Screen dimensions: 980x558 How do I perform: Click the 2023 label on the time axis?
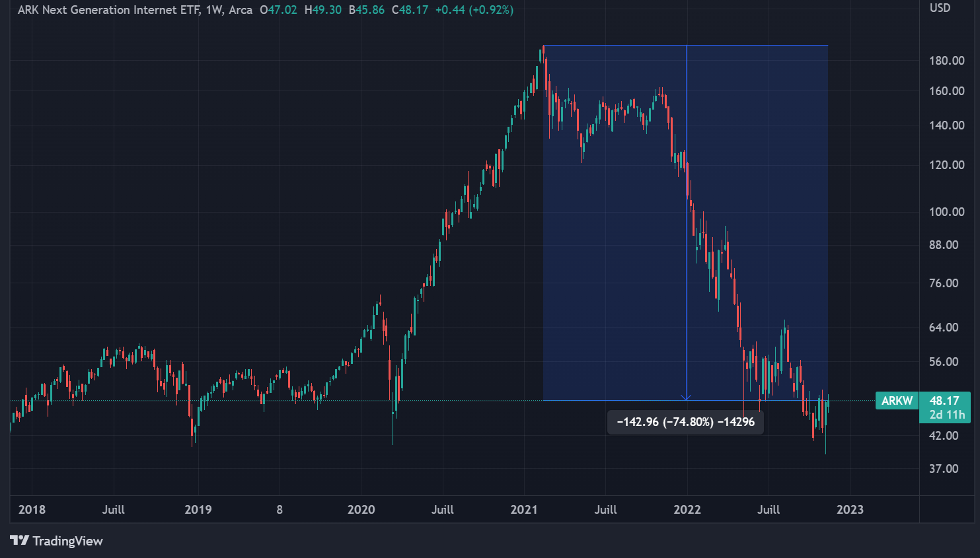click(x=850, y=510)
